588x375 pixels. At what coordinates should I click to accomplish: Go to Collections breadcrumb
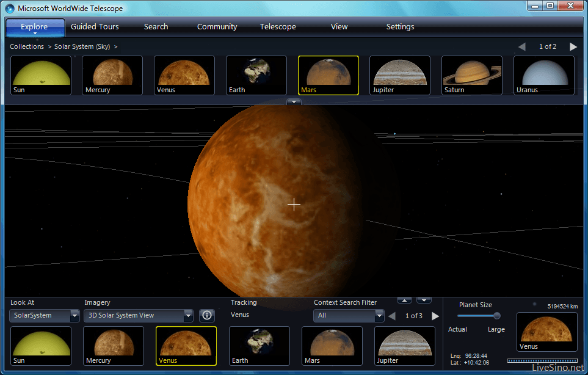tap(27, 46)
